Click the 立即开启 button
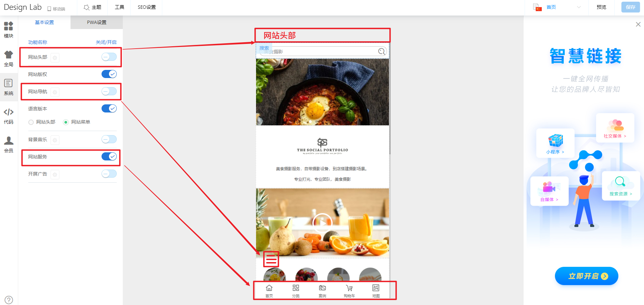 pos(586,276)
